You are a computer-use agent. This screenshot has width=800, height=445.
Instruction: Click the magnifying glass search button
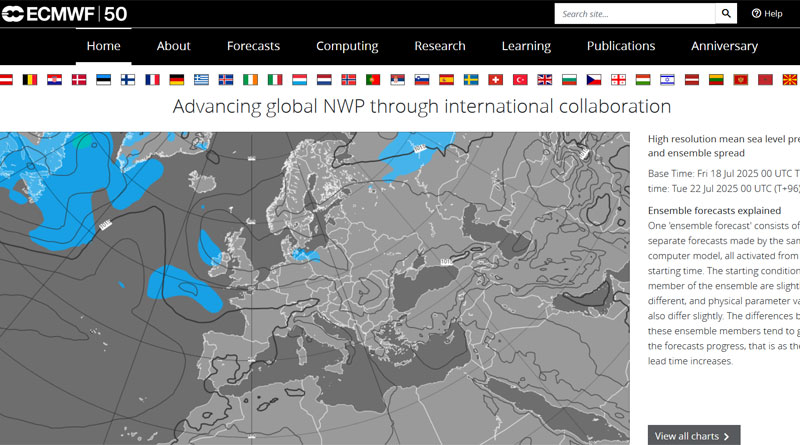coord(726,14)
